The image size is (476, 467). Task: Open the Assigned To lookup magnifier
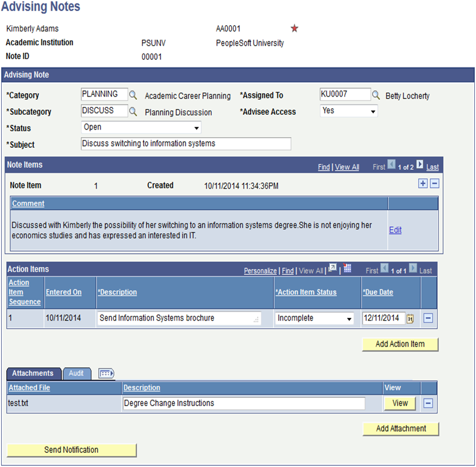point(376,94)
